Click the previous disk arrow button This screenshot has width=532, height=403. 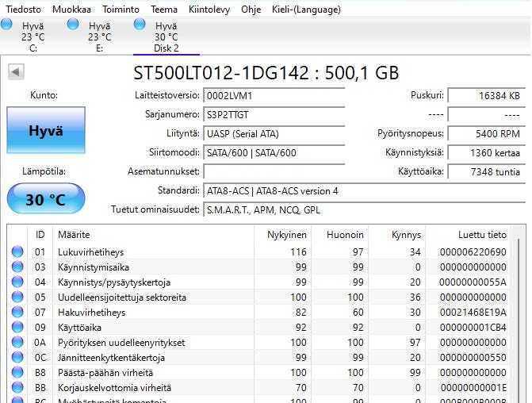coord(15,72)
